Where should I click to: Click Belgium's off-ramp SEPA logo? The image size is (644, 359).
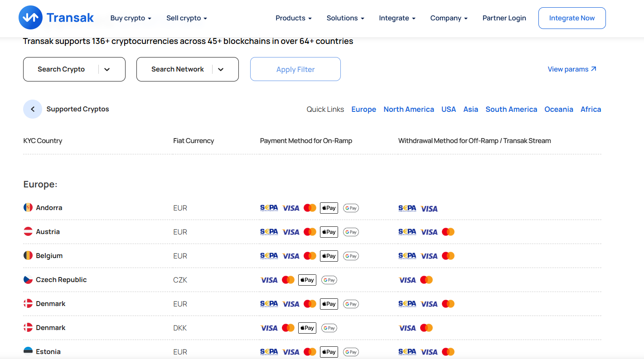click(x=407, y=256)
